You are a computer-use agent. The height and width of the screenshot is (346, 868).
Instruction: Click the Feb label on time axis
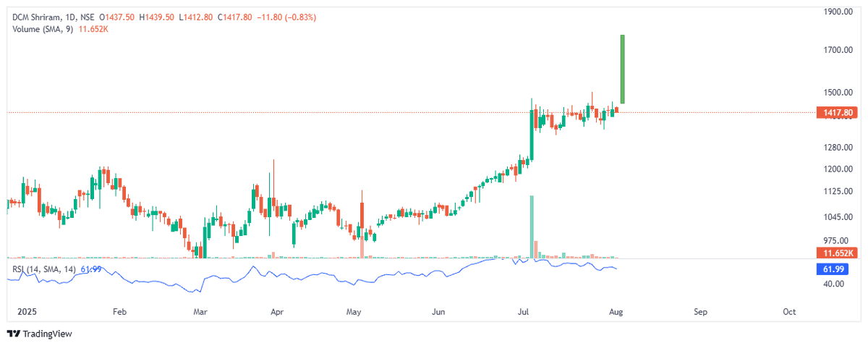120,312
